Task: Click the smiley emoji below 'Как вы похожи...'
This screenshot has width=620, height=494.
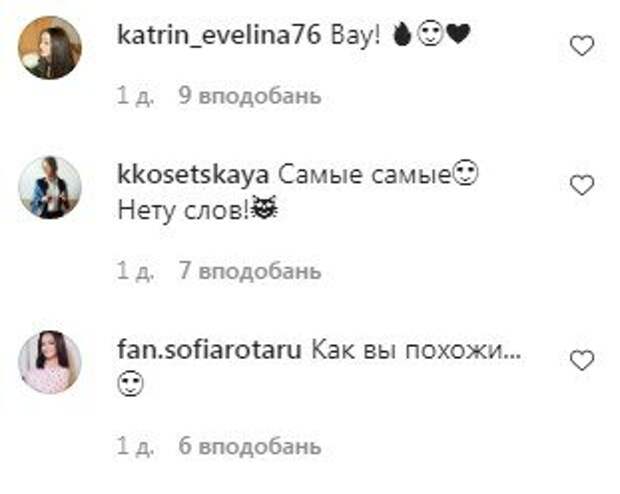Action: [130, 384]
